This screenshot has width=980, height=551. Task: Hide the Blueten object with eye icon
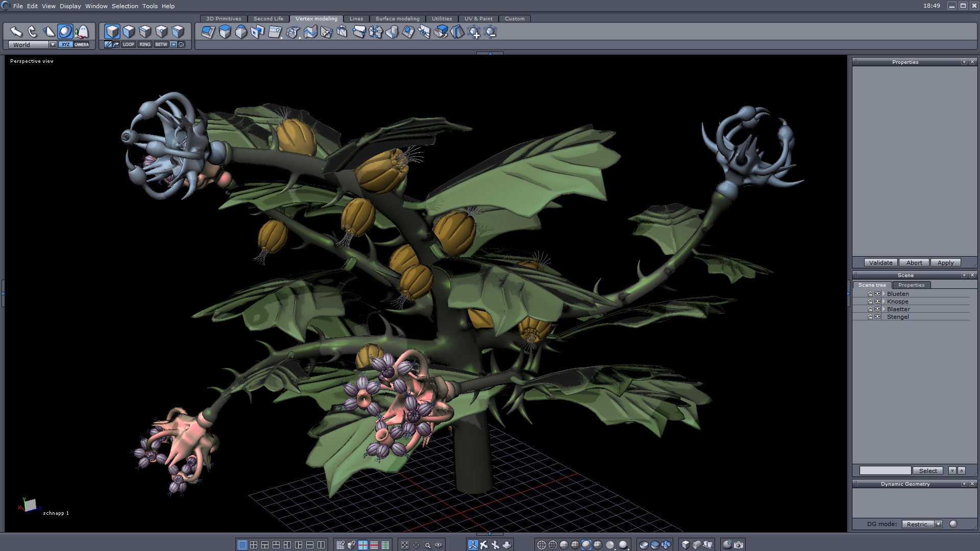pos(877,294)
